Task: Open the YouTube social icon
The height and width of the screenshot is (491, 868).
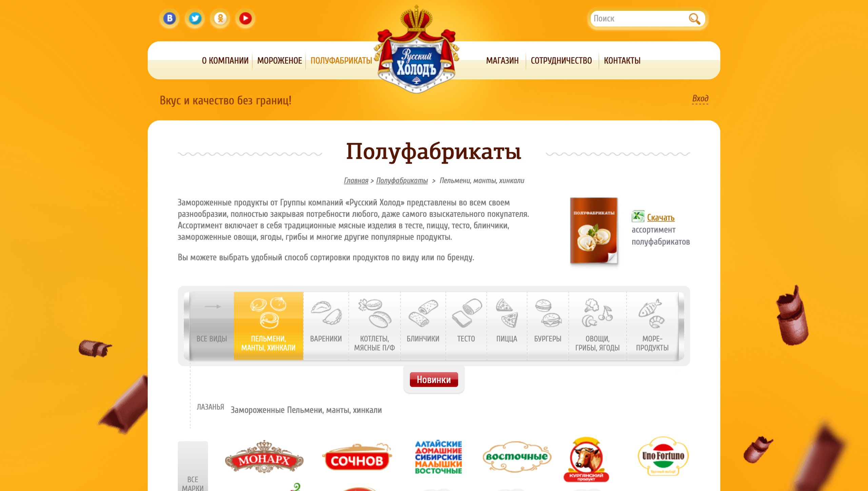Action: click(x=245, y=18)
